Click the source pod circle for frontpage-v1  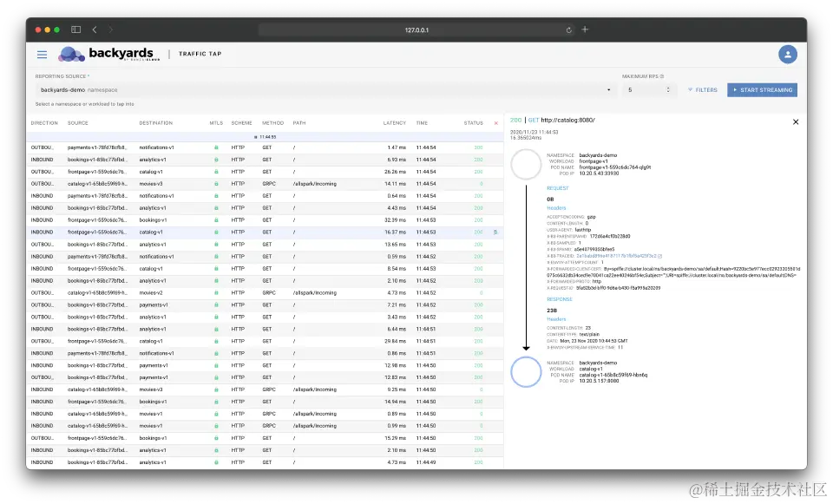pos(526,165)
